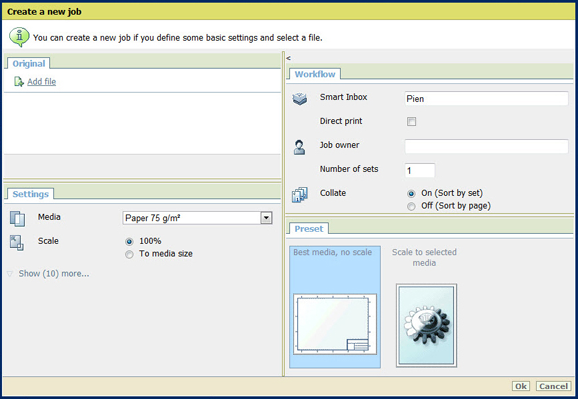Click the Scale icon in Settings
This screenshot has width=578, height=399.
(17, 243)
